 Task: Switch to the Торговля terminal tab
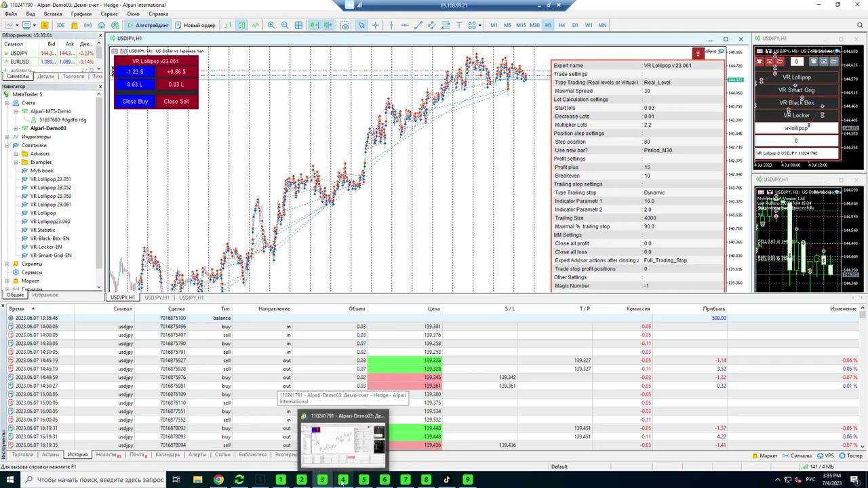point(22,455)
